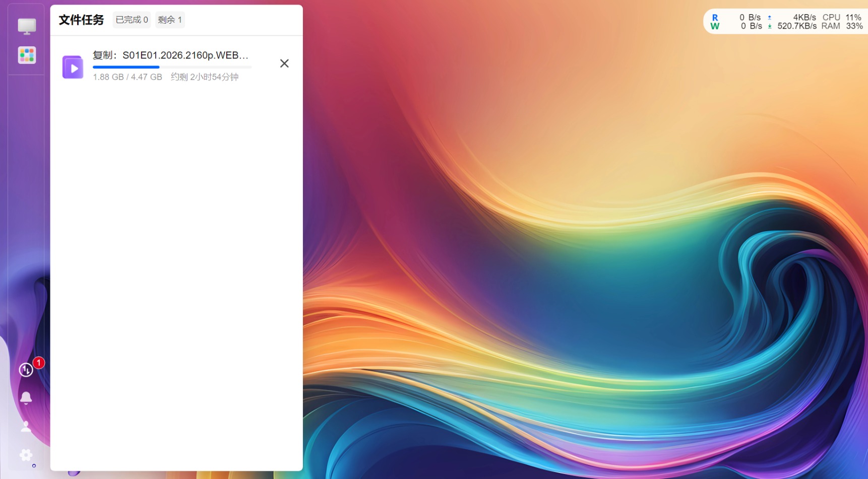The height and width of the screenshot is (479, 868).
Task: Select the 已完成 0 tab
Action: click(x=132, y=20)
